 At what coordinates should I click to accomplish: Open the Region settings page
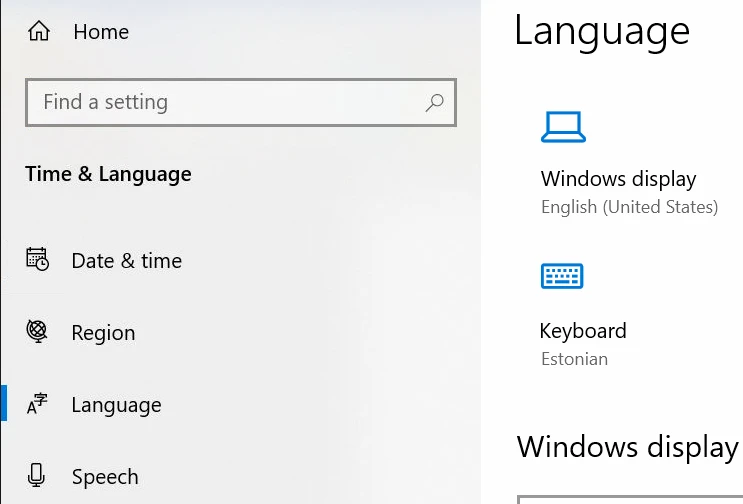103,333
